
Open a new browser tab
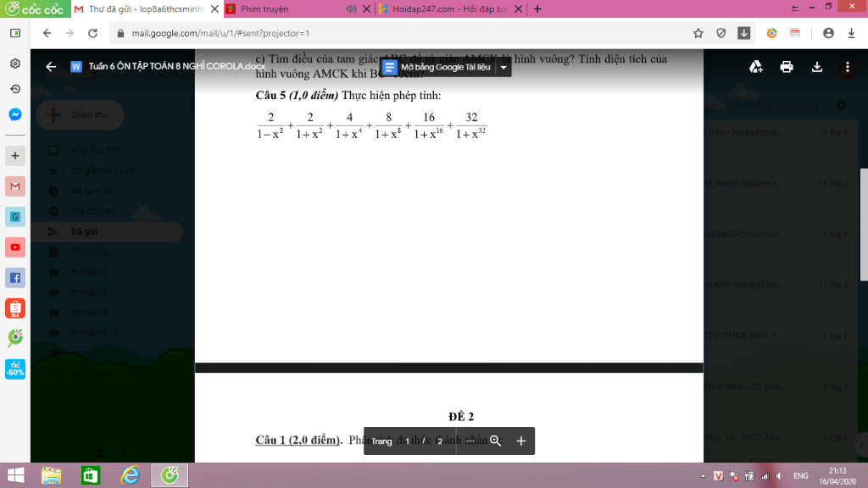537,8
